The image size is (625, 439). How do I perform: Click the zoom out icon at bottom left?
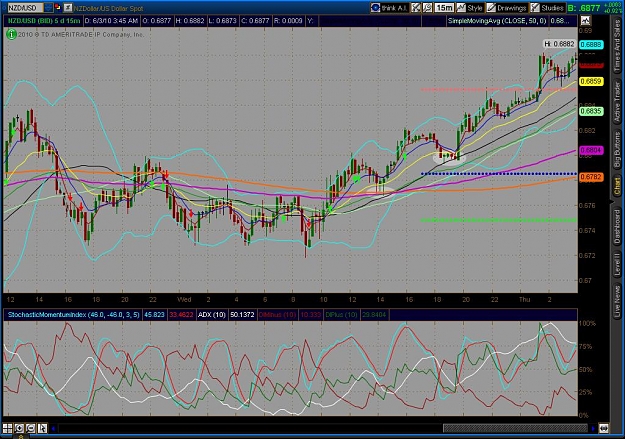coord(30,428)
